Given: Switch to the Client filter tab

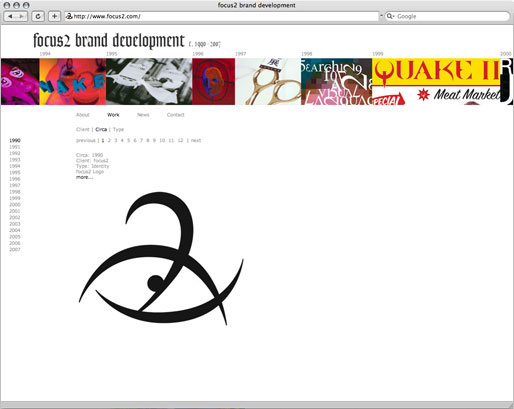Looking at the screenshot, I should tap(83, 129).
